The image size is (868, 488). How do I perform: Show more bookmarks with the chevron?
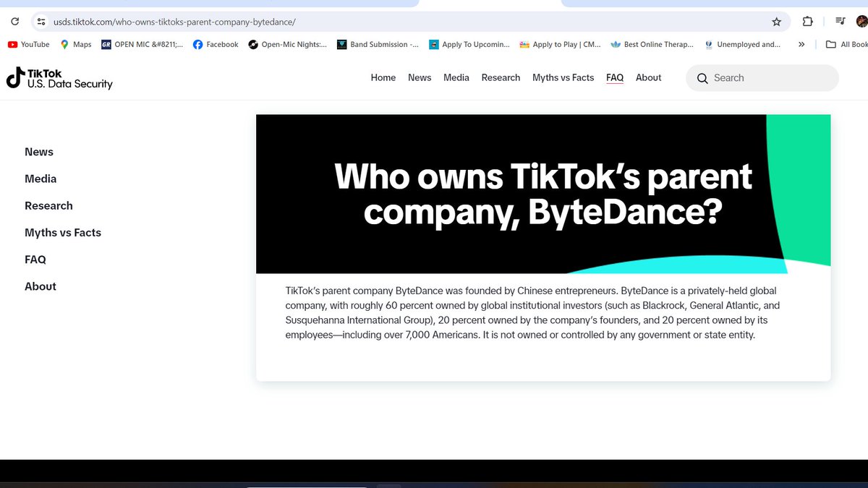[x=801, y=44]
